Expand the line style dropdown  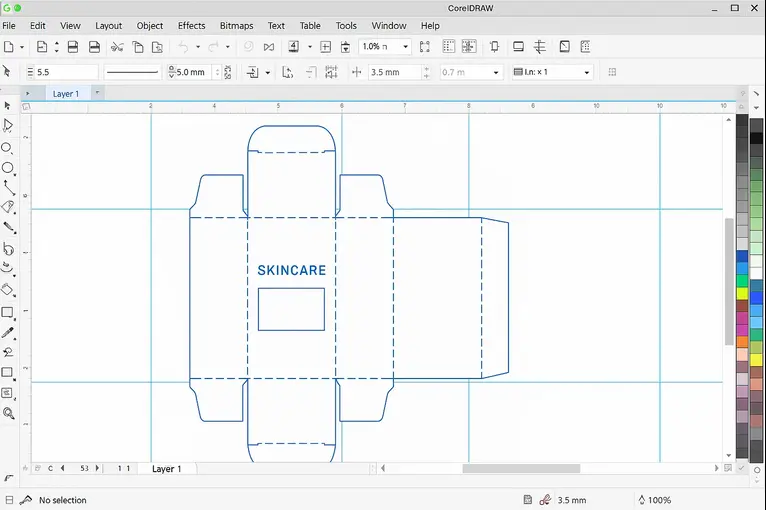click(133, 72)
